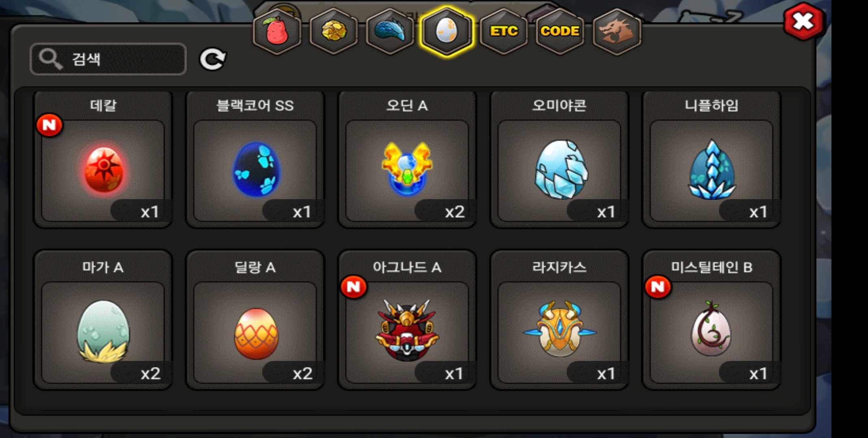Choose the 미스틸테인 B vine egg

tap(711, 320)
